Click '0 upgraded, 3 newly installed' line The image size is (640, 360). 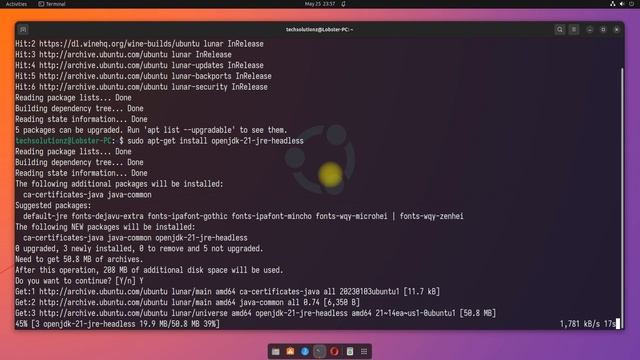pyautogui.click(x=139, y=248)
